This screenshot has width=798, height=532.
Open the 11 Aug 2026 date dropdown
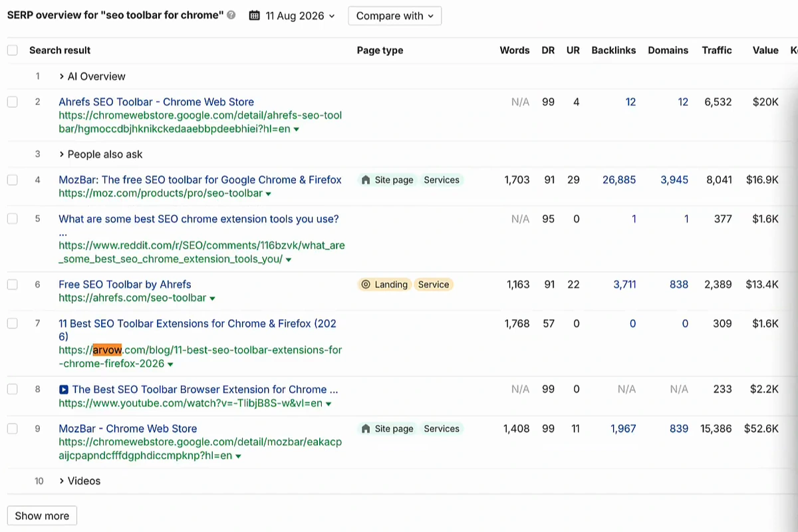coord(293,16)
